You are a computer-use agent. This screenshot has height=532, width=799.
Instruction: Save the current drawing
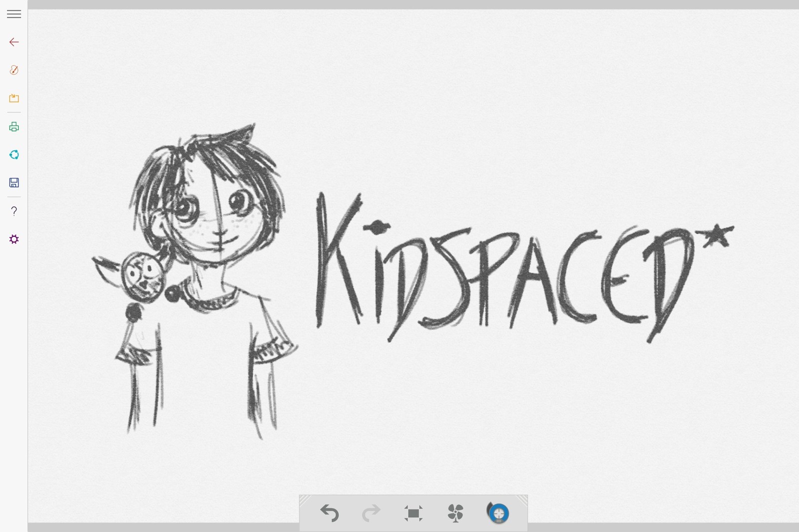click(13, 183)
